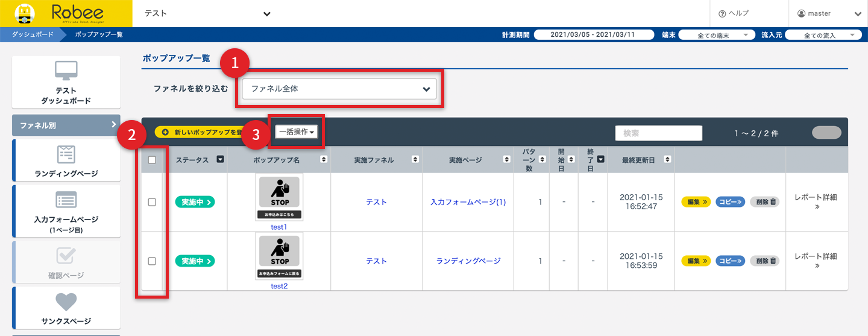This screenshot has height=336, width=868.
Task: Click the help question mark icon
Action: [722, 13]
